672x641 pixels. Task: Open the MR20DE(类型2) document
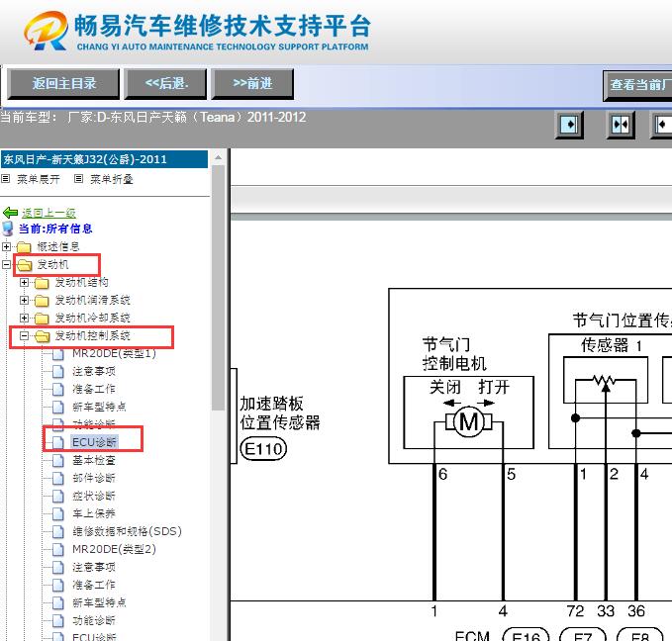(114, 549)
